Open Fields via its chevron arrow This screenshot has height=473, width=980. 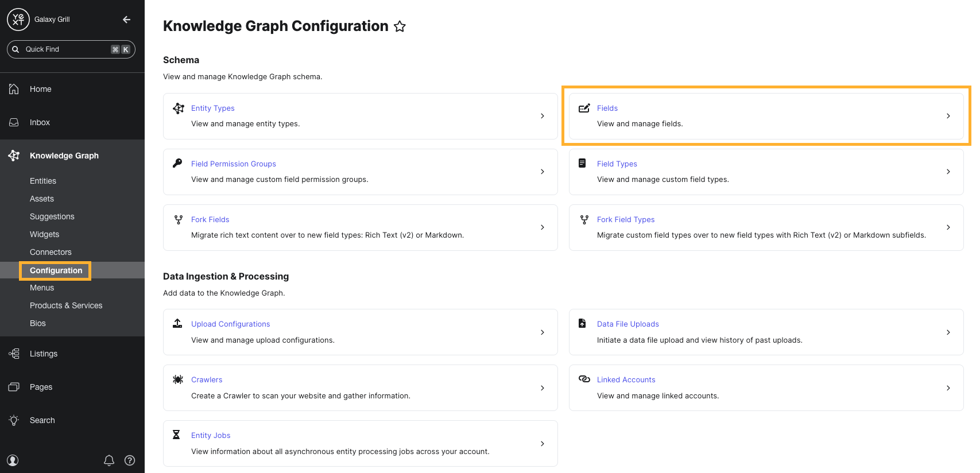[x=948, y=116]
